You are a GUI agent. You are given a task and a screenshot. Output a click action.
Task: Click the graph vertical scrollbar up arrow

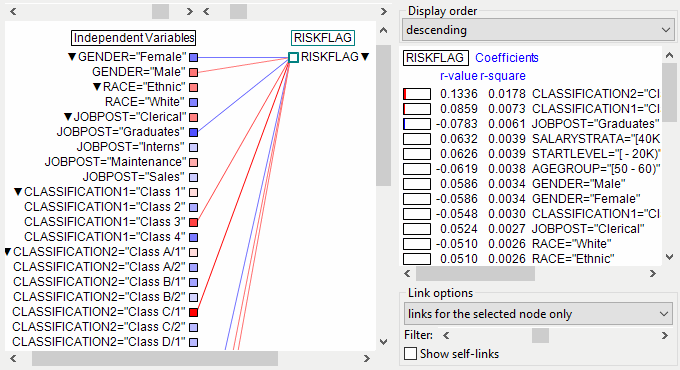[383, 30]
